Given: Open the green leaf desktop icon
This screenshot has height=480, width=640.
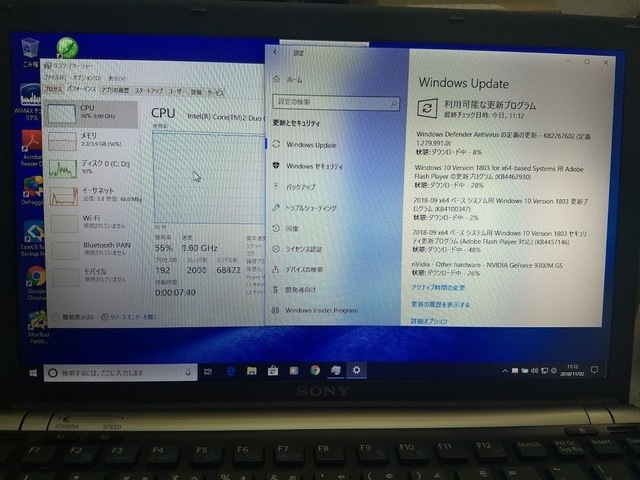Looking at the screenshot, I should coord(67,47).
